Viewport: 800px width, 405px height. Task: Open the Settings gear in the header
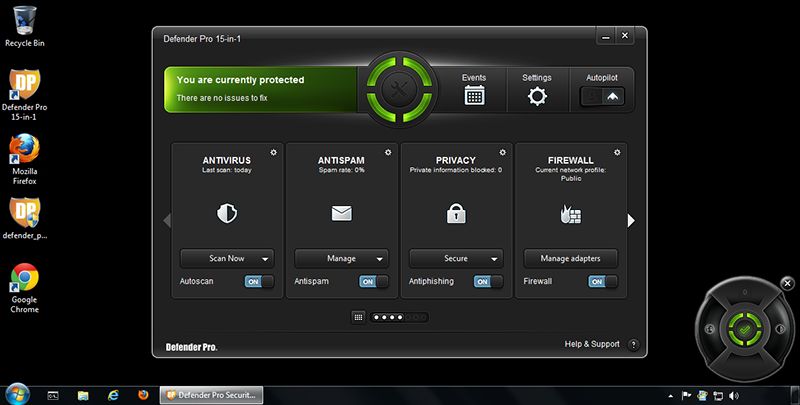tap(537, 96)
